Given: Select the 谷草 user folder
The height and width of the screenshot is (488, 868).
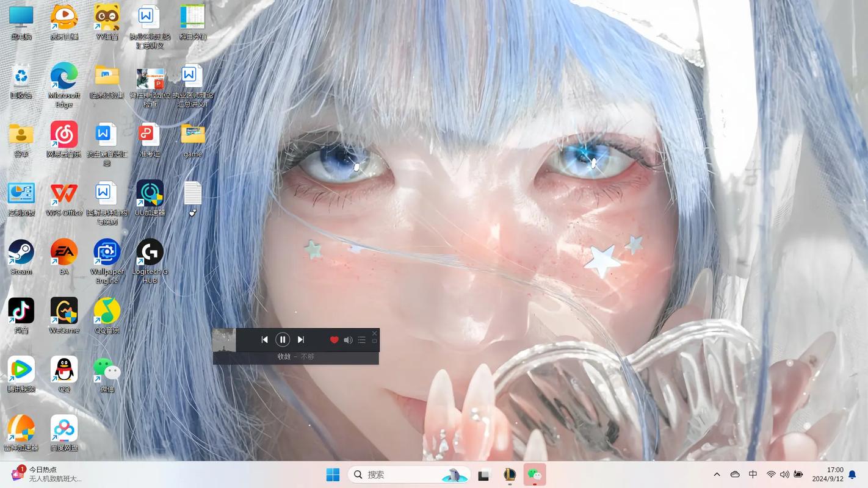Looking at the screenshot, I should pyautogui.click(x=21, y=140).
